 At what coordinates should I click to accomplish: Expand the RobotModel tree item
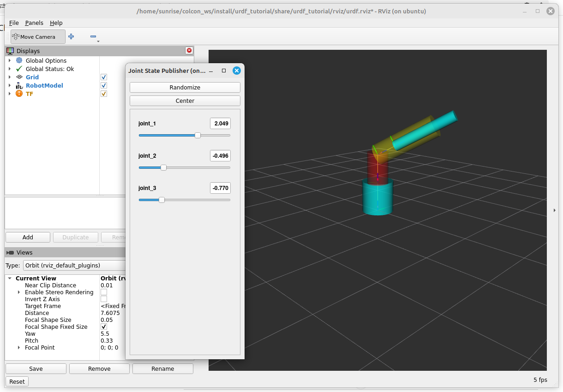[10, 86]
